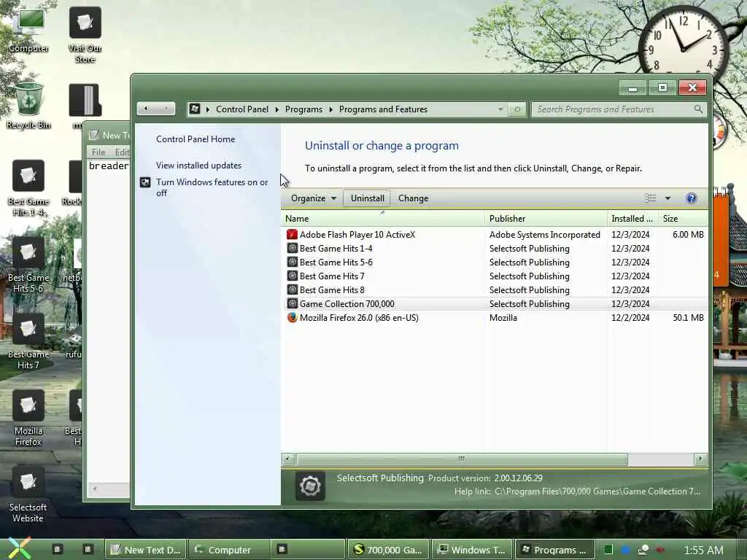Viewport: 747px width, 560px height.
Task: Click the Control Panel icon in address bar
Action: [x=195, y=109]
